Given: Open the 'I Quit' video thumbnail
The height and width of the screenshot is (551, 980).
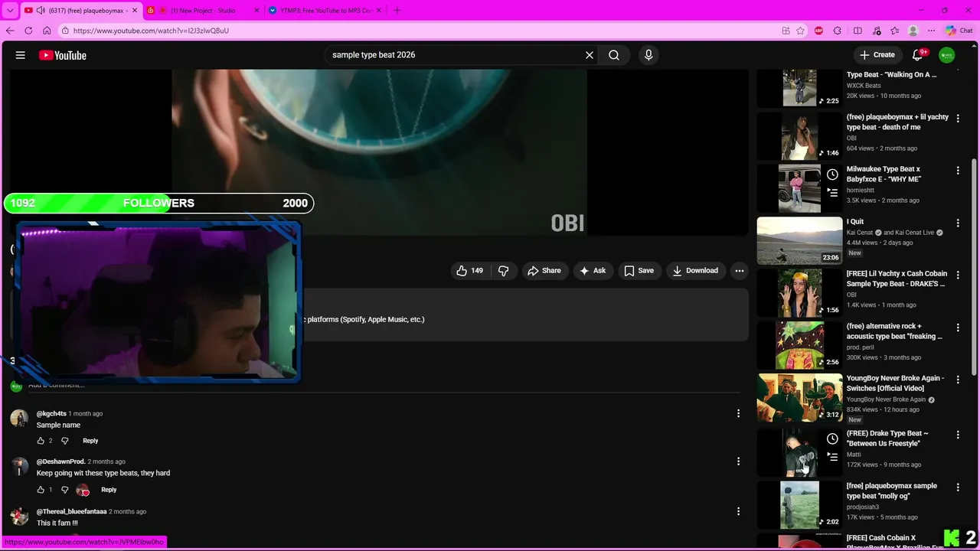Looking at the screenshot, I should point(799,240).
